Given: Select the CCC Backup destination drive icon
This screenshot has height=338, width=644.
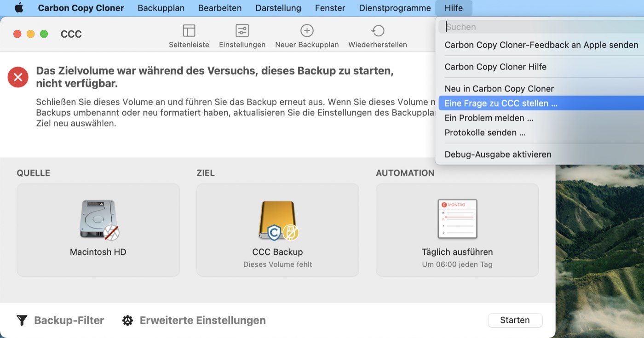Looking at the screenshot, I should tap(278, 220).
